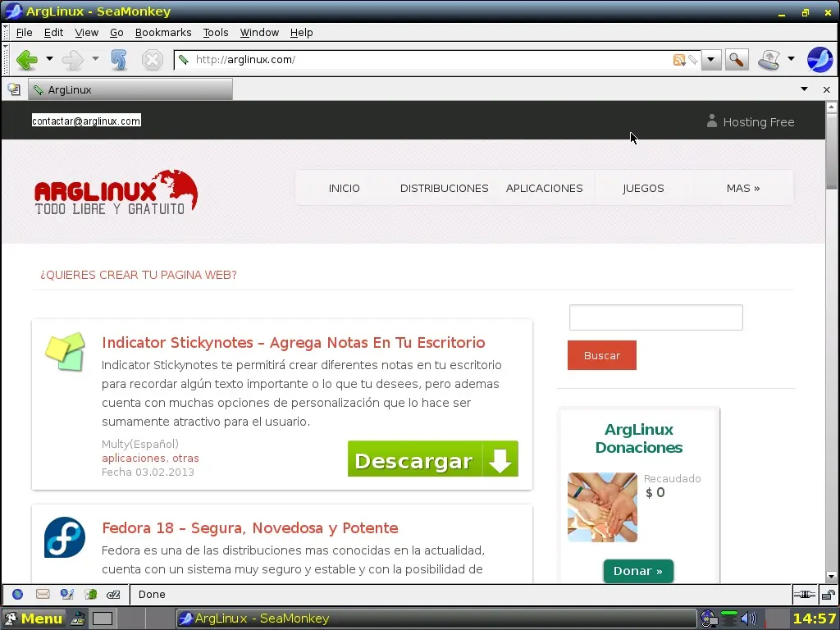Open the Tools menu
This screenshot has height=630, width=840.
pos(216,33)
